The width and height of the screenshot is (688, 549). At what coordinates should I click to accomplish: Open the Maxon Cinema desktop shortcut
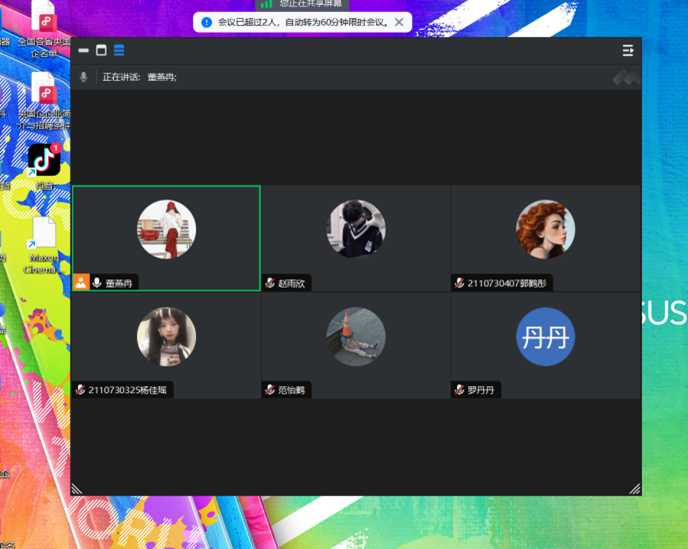43,246
